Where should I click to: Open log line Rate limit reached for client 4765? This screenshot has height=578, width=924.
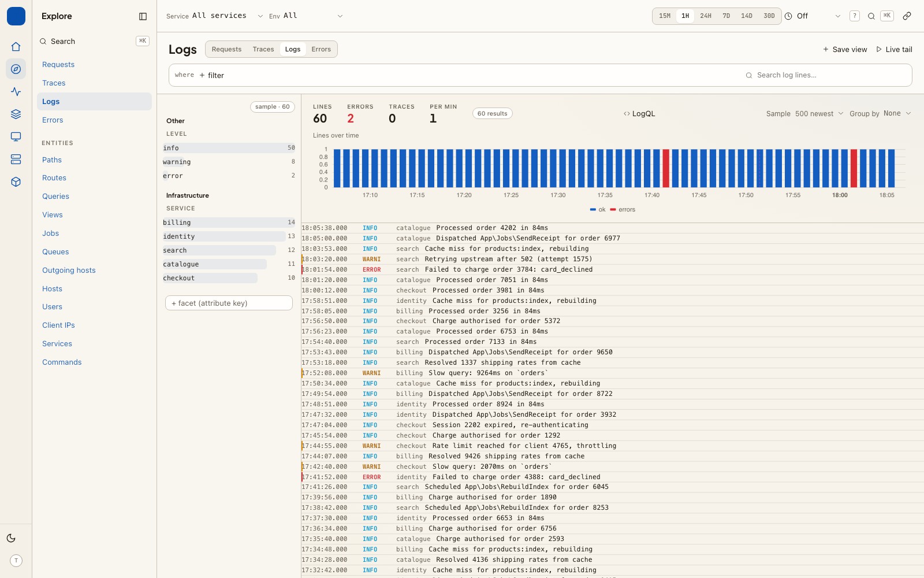(x=612, y=446)
